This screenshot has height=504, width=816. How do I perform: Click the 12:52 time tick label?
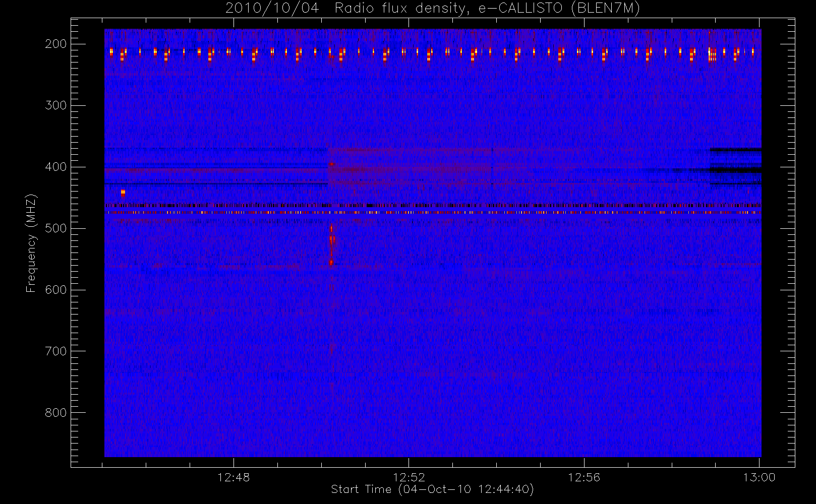click(x=409, y=477)
